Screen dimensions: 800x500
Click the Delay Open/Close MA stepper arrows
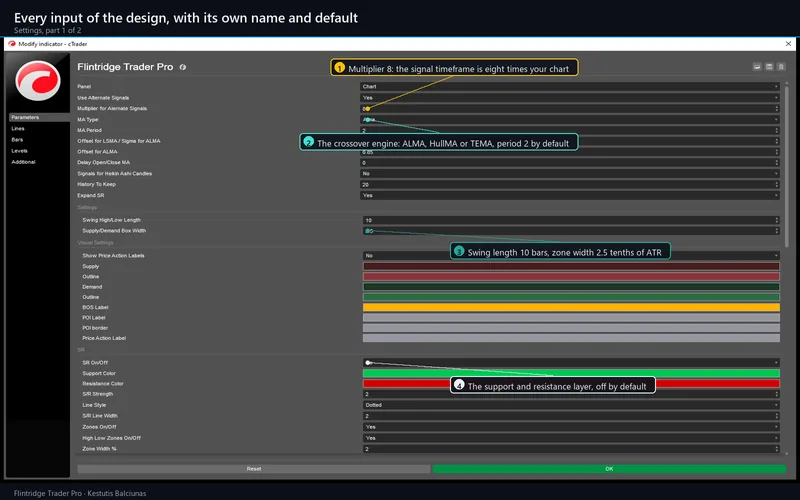tap(777, 163)
